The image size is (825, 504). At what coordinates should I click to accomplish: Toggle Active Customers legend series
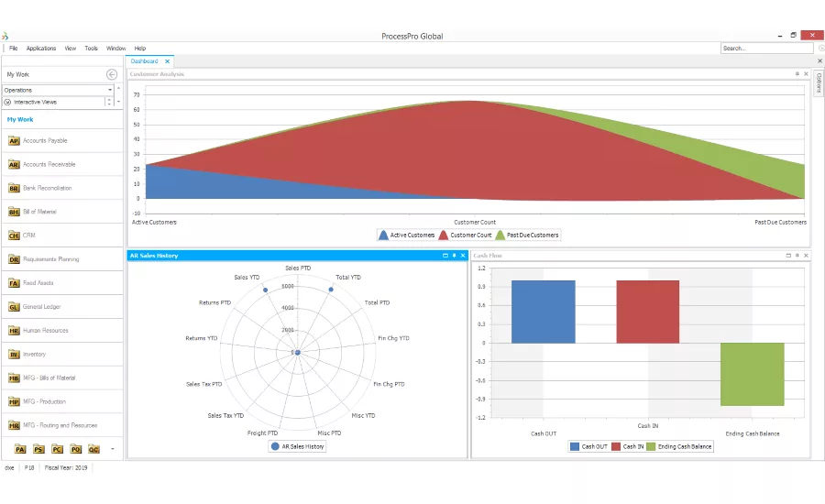coord(407,236)
